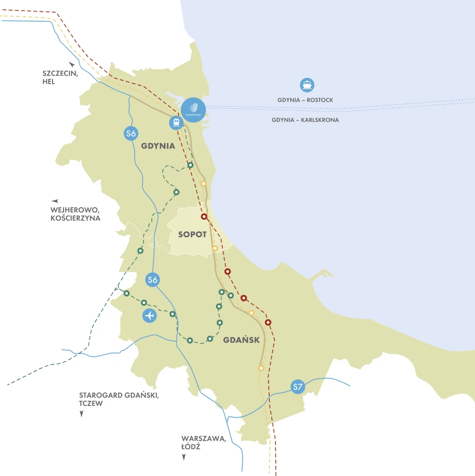Click the arrow above Szczecin, Hel
The width and height of the screenshot is (475, 476).
click(71, 65)
